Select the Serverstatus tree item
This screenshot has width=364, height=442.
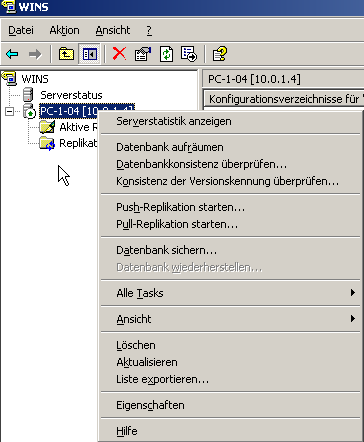click(x=71, y=95)
